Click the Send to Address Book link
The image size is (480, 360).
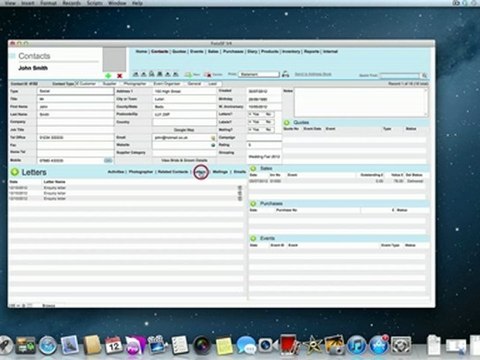[x=313, y=74]
